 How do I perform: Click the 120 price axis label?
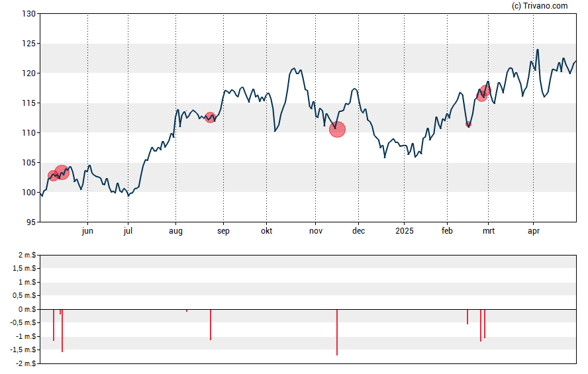point(29,73)
